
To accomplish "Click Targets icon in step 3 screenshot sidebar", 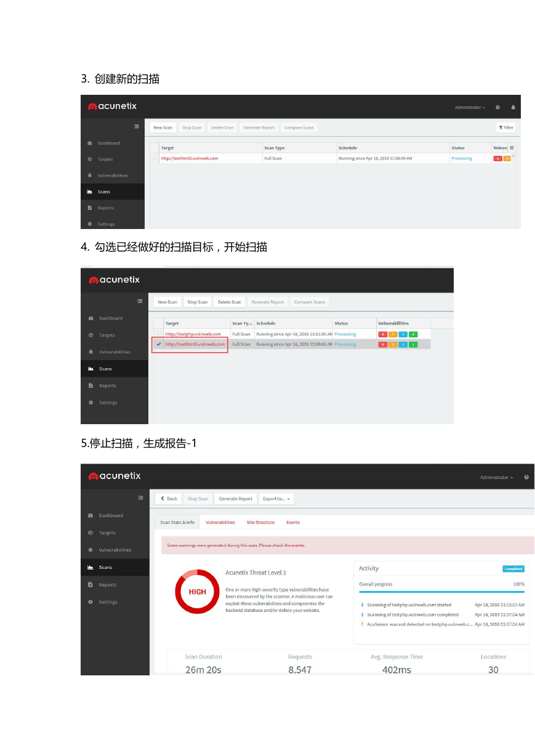I will 90,159.
